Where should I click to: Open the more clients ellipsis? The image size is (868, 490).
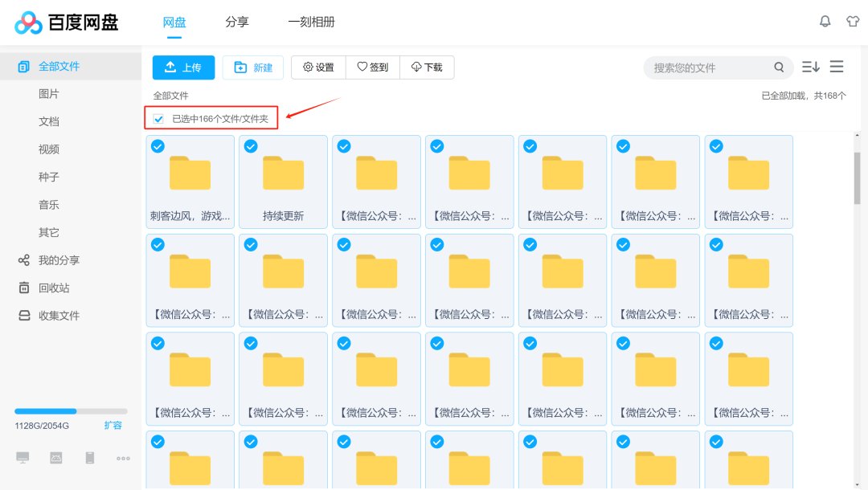pyautogui.click(x=123, y=459)
